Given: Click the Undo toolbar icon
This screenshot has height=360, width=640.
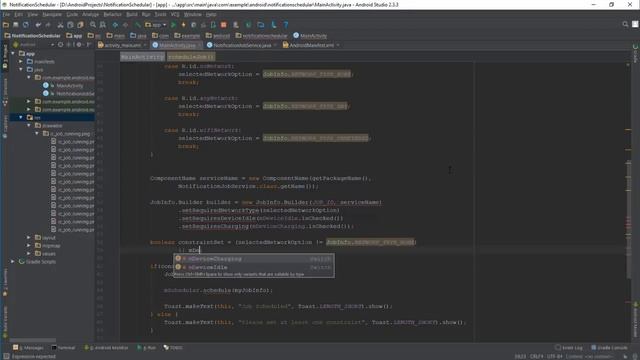Looking at the screenshot, I should [x=38, y=25].
